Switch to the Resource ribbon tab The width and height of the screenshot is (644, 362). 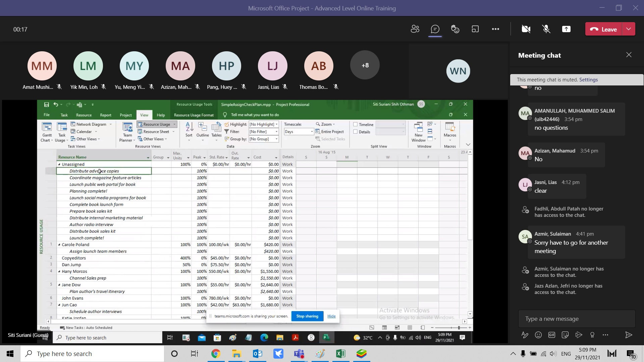point(84,115)
